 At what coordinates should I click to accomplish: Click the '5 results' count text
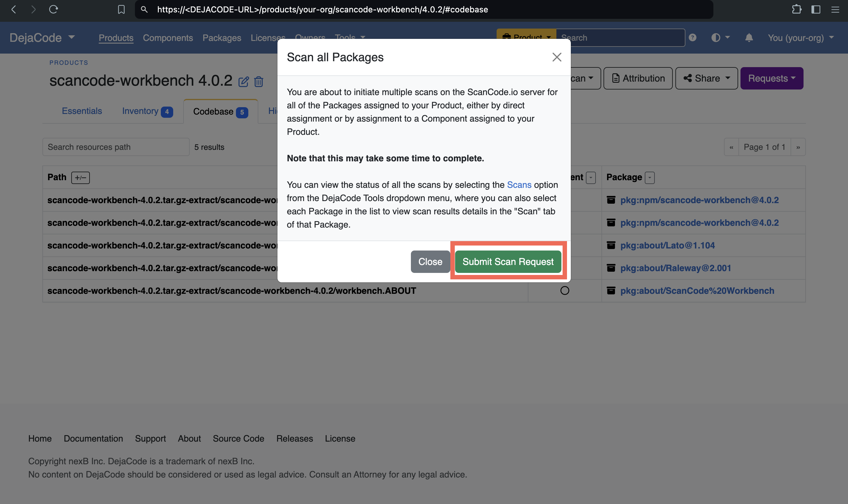[209, 147]
